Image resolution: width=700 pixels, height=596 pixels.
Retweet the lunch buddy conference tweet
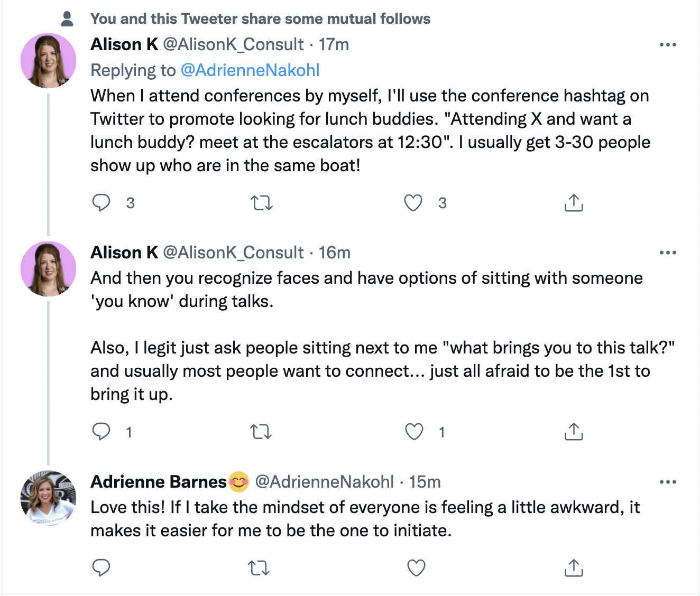261,203
